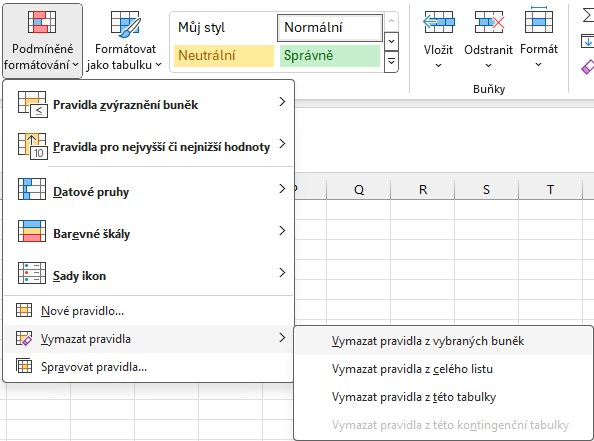
Task: Move cell styles gallery up one row
Action: 391,21
